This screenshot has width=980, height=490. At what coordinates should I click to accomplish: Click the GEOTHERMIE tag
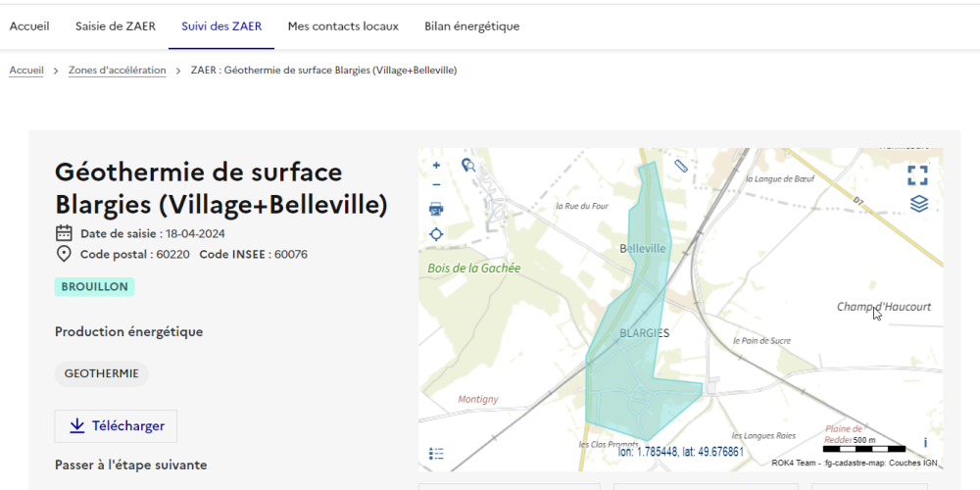tap(101, 373)
